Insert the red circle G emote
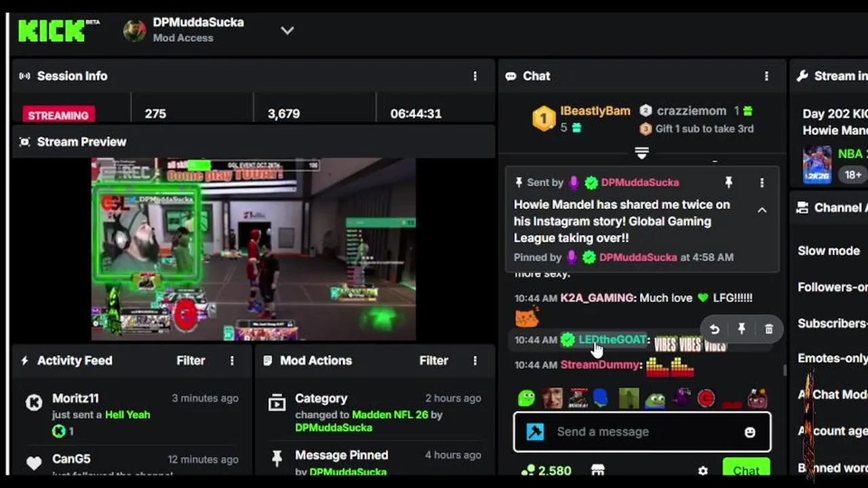The image size is (868, 488). pyautogui.click(x=706, y=399)
